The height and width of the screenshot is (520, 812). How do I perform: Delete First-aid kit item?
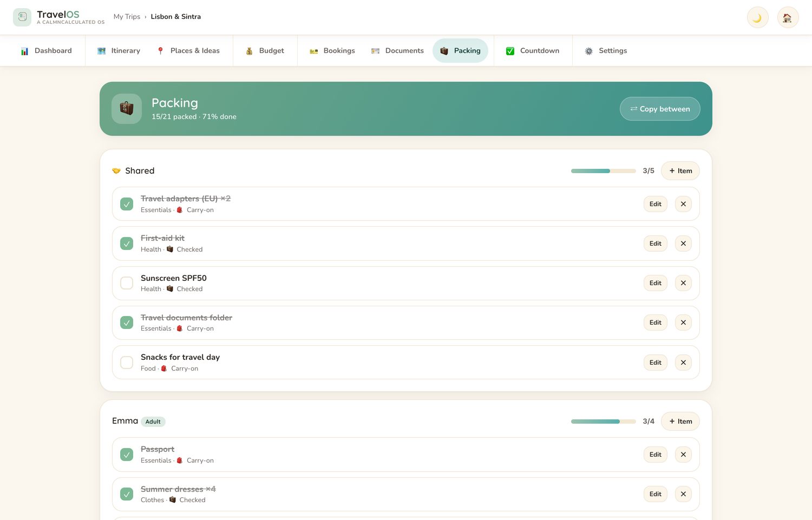683,243
